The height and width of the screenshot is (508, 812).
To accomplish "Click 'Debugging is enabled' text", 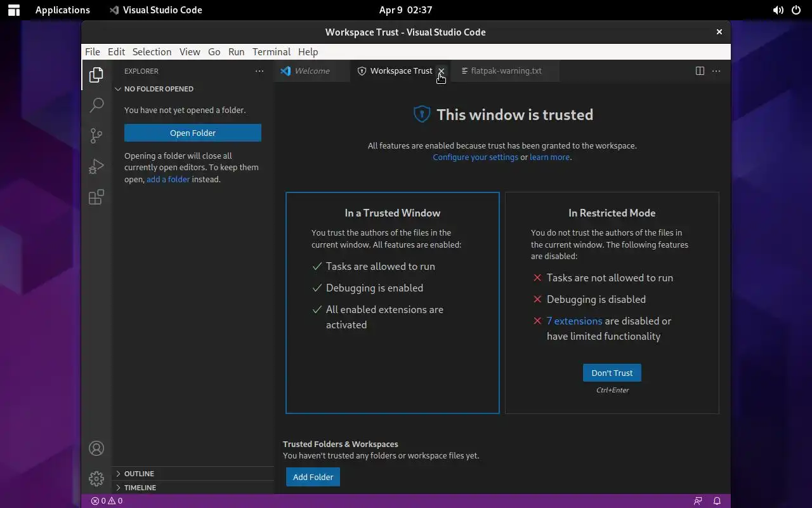I will click(x=374, y=288).
